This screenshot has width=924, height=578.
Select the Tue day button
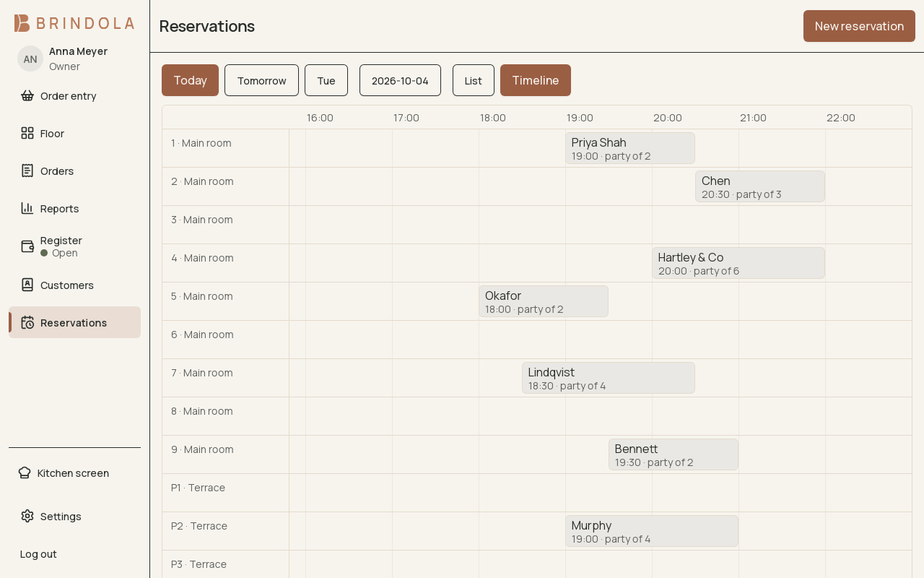326,80
